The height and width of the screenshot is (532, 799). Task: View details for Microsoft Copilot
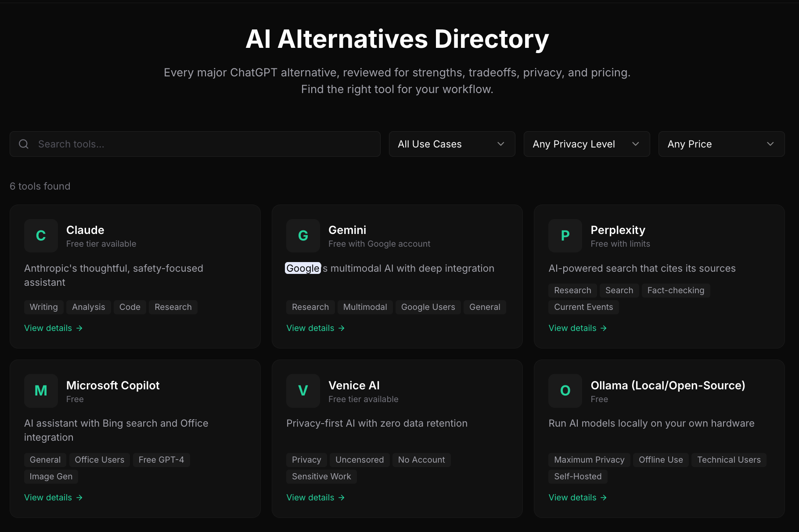53,497
